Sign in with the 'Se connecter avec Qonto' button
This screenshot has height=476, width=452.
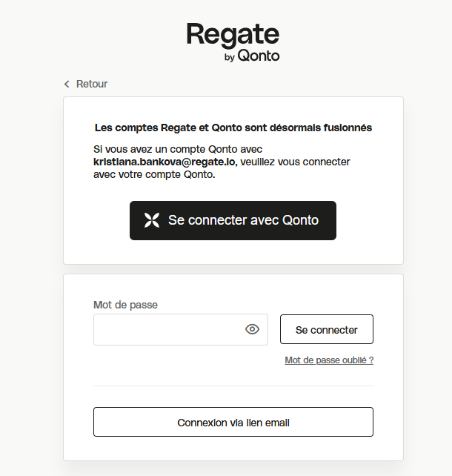point(233,220)
